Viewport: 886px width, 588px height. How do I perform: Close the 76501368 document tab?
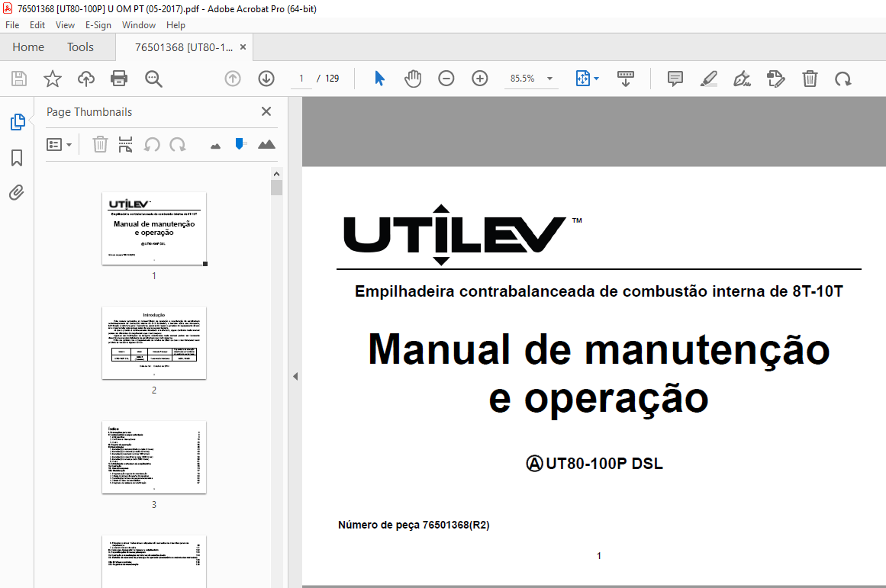(x=243, y=47)
